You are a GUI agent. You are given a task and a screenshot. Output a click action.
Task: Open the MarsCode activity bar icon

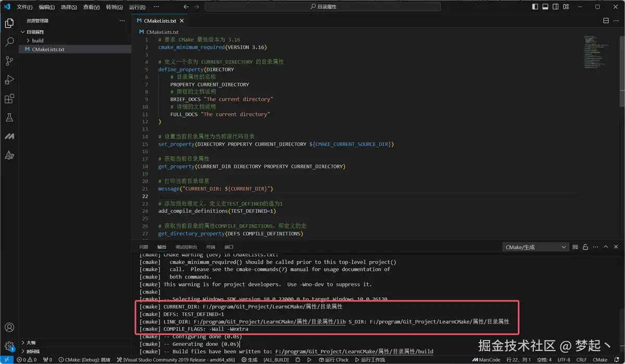click(9, 136)
